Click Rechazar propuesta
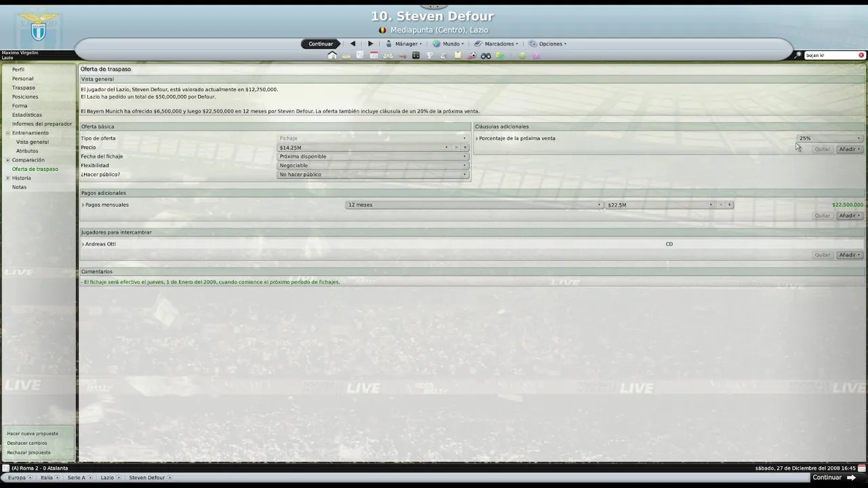Image resolution: width=868 pixels, height=488 pixels. pyautogui.click(x=28, y=452)
